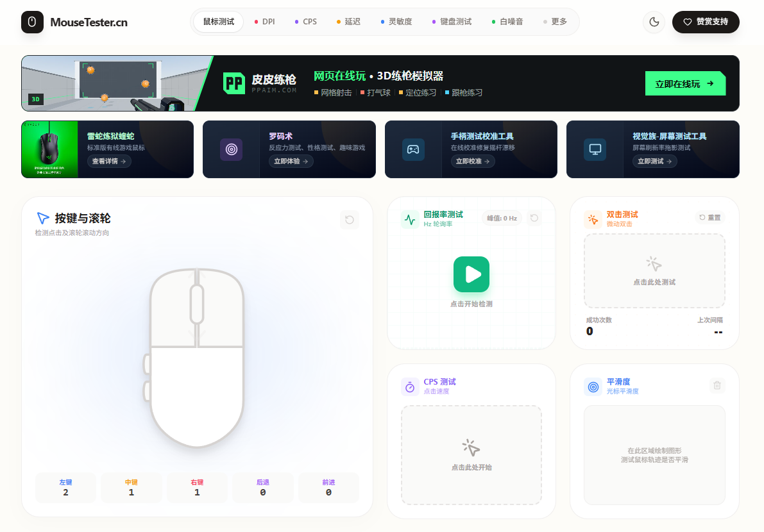The height and width of the screenshot is (532, 764).
Task: Open the 键盘测试 tab
Action: [452, 22]
